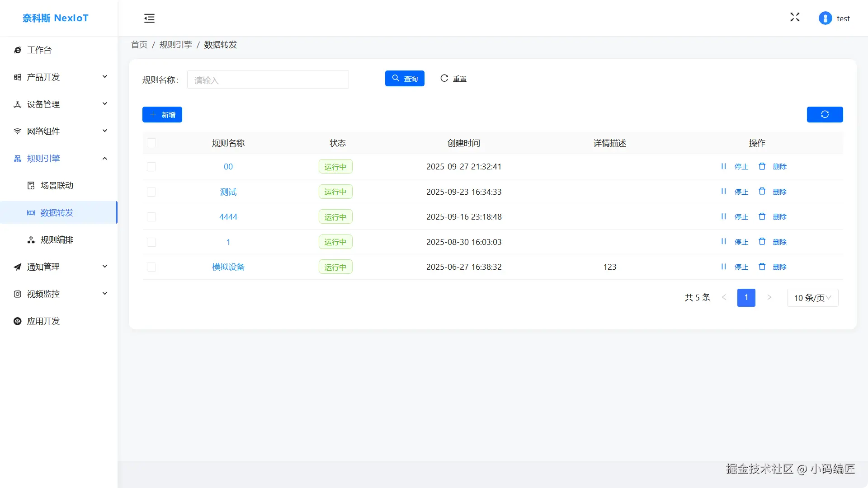Click pause icon for rule 00

723,166
